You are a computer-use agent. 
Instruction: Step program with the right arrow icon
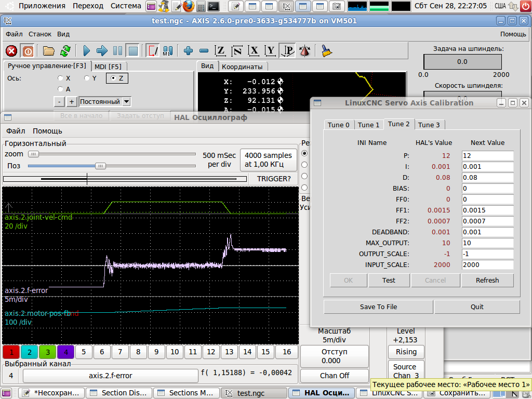tap(102, 51)
